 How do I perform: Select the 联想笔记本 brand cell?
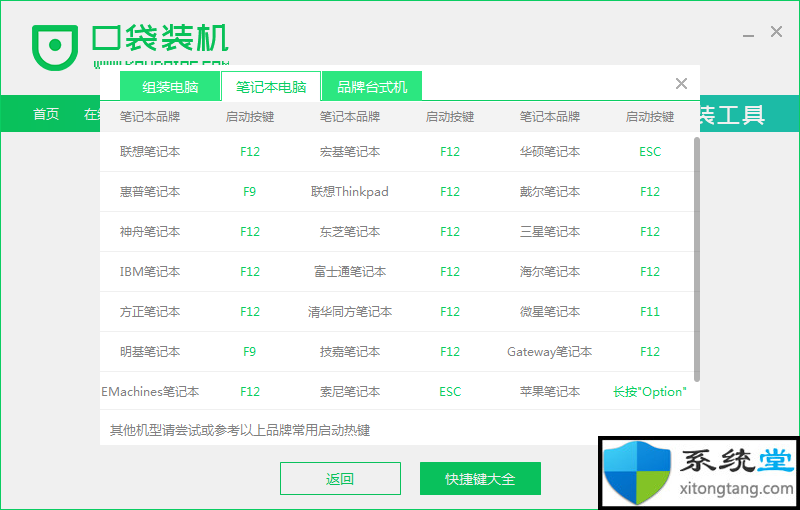[x=150, y=151]
